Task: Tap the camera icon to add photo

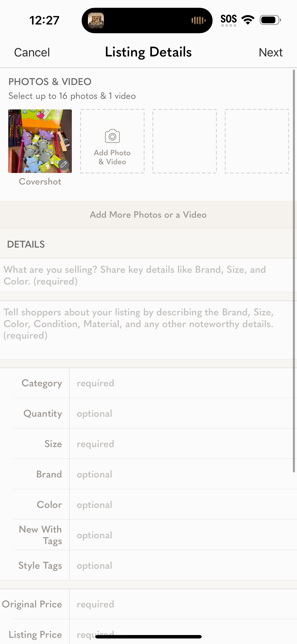Action: pyautogui.click(x=112, y=136)
